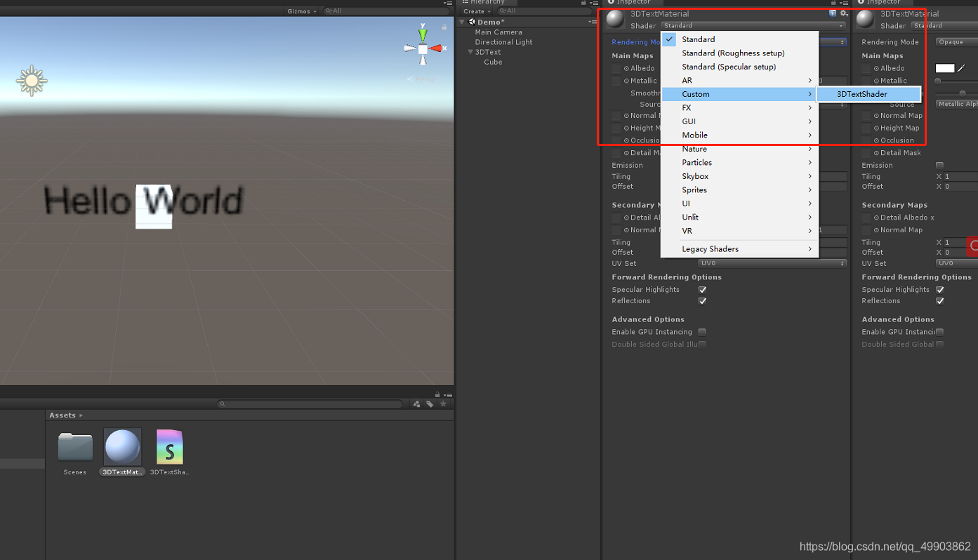
Task: Click the Create button in the Hierarchy
Action: (x=475, y=11)
